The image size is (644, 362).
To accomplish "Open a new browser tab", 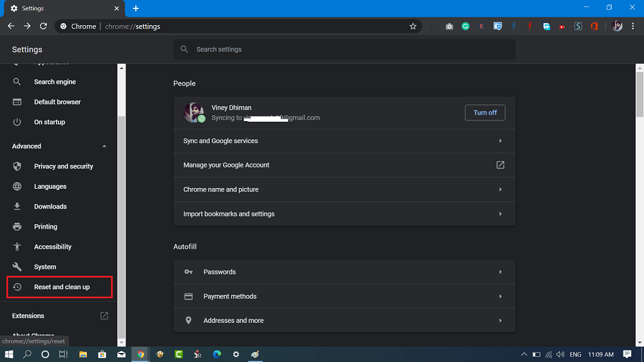I will [136, 8].
